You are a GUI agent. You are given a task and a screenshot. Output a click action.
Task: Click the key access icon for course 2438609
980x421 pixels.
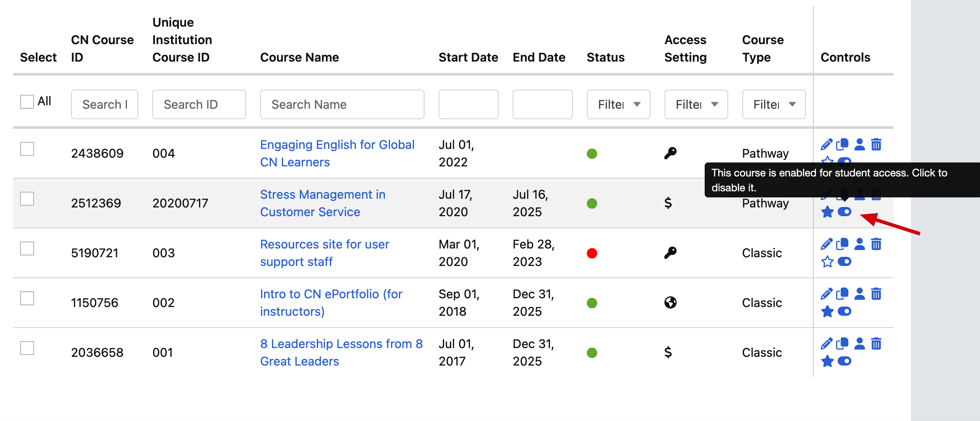click(x=670, y=153)
